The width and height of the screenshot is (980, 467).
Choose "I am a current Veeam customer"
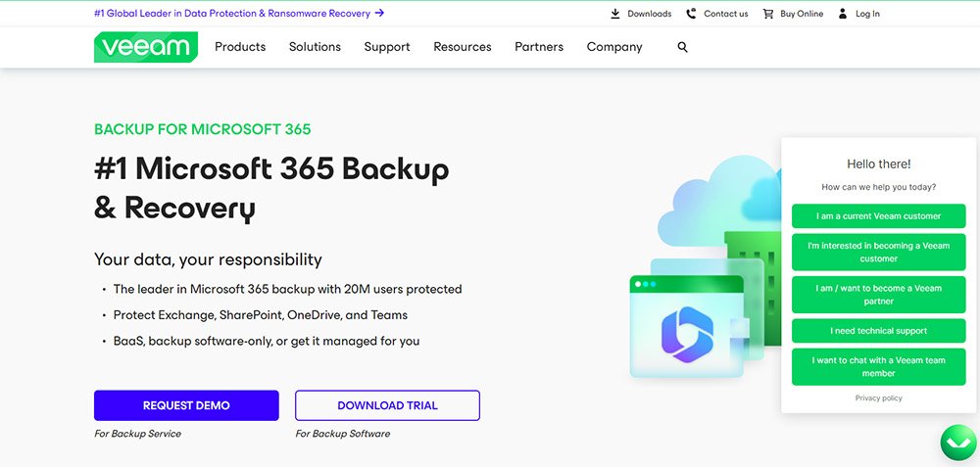(x=878, y=216)
